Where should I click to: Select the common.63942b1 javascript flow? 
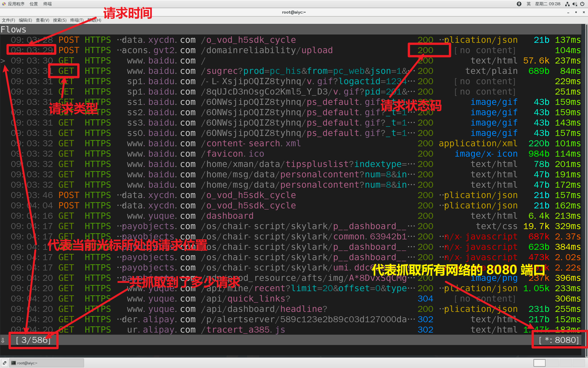point(291,237)
